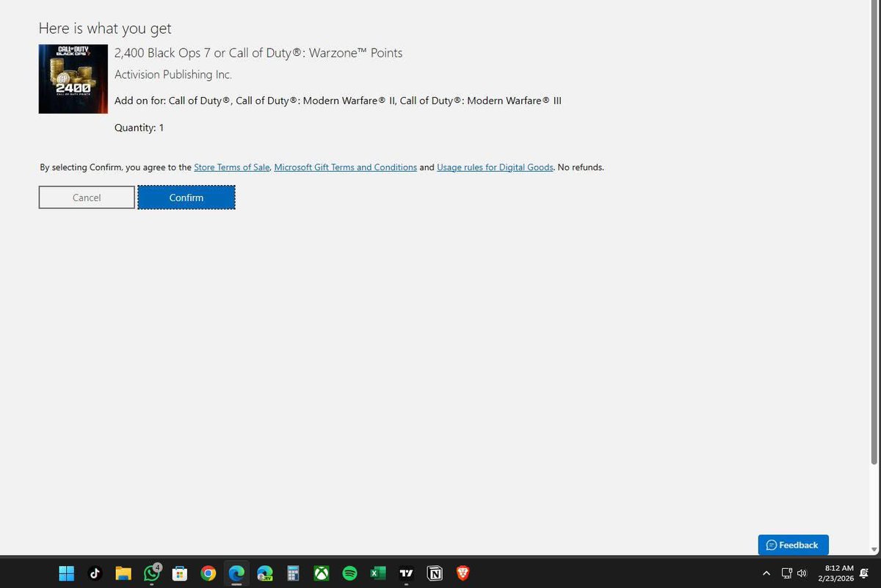
Task: Open Microsoft Gift Terms and Conditions link
Action: (345, 167)
